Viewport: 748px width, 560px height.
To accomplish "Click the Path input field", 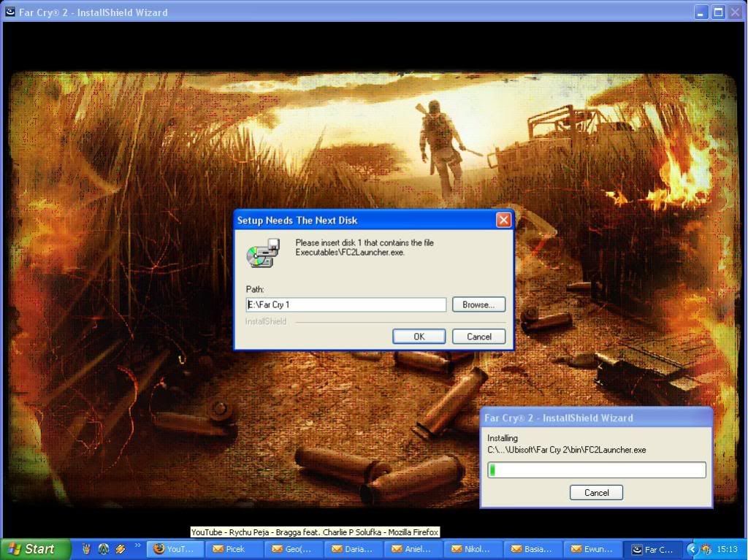I will coord(346,304).
